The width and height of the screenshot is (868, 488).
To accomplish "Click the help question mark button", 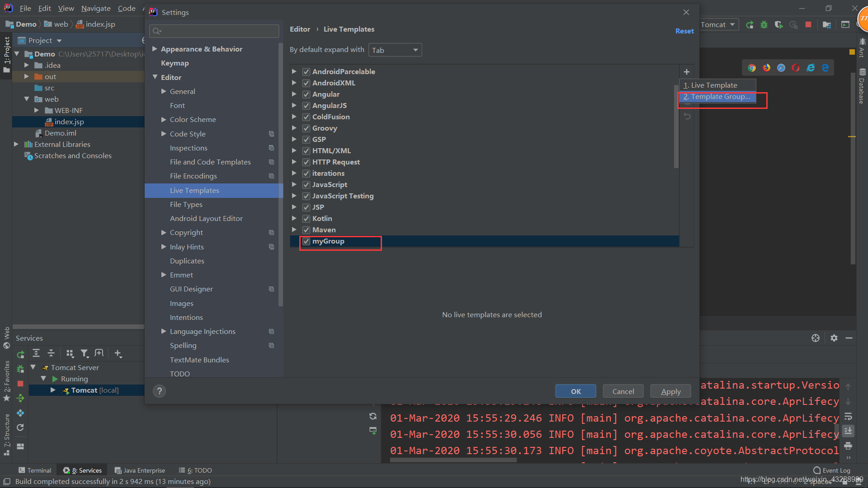I will pyautogui.click(x=159, y=391).
